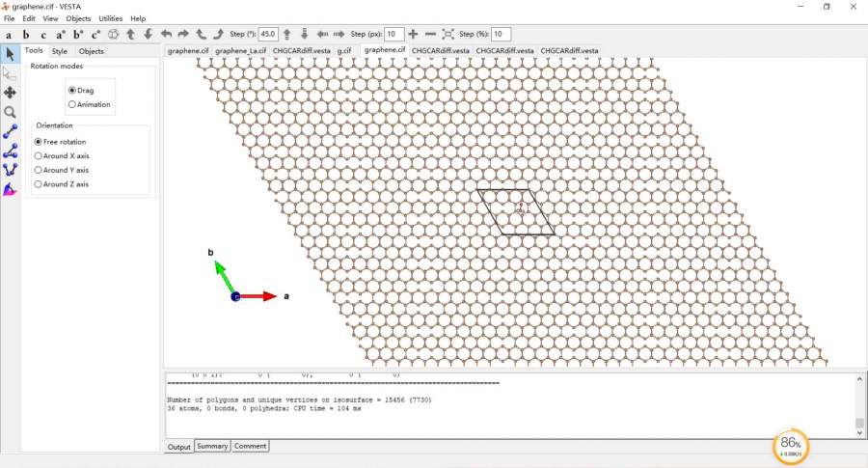Select Around X axis orientation
The image size is (868, 468).
coord(39,155)
